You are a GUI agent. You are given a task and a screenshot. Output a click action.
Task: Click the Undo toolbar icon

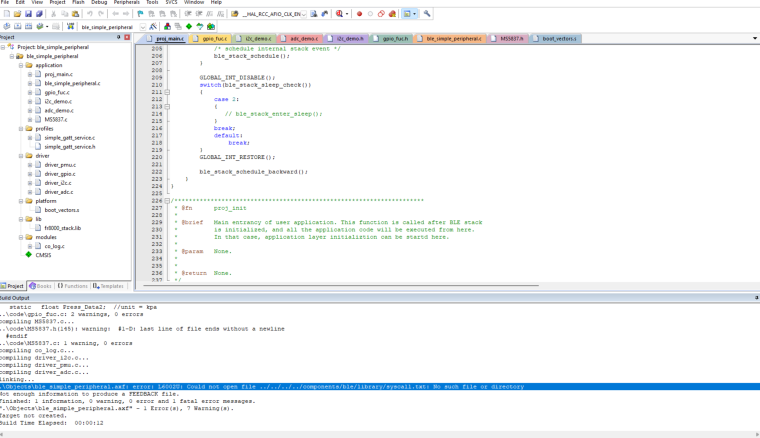coord(89,14)
